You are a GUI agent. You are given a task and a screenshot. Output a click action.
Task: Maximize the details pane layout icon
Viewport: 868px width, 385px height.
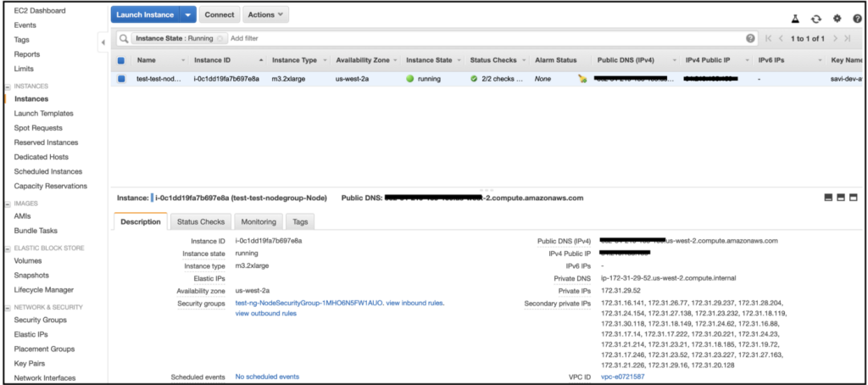pyautogui.click(x=853, y=198)
